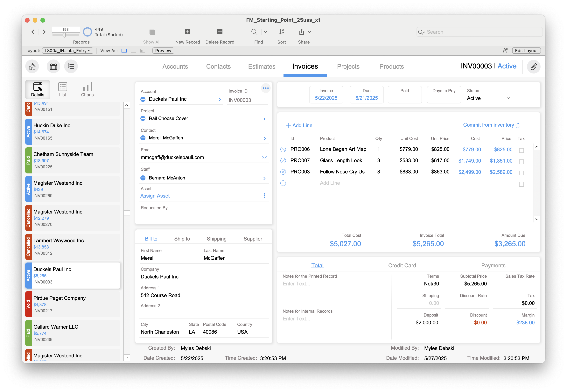Go to Bernard McAnton staff details
Image resolution: width=567 pixels, height=392 pixels.
coord(264,178)
